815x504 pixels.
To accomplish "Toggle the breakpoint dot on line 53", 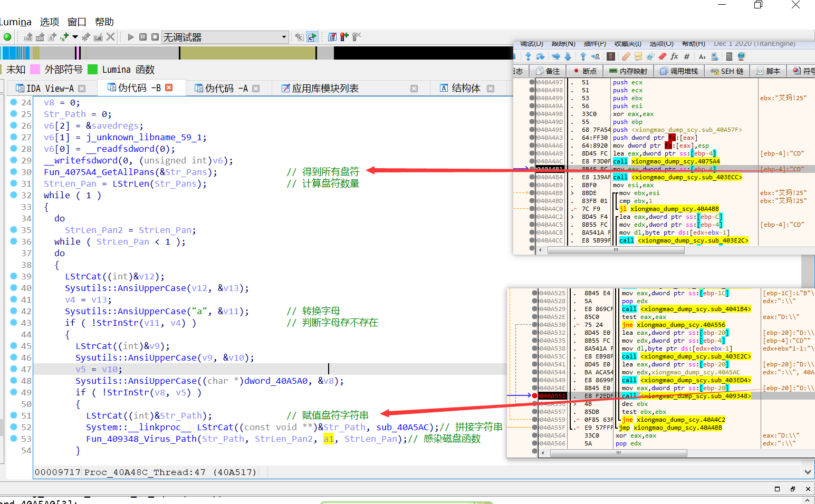I will click(x=14, y=439).
